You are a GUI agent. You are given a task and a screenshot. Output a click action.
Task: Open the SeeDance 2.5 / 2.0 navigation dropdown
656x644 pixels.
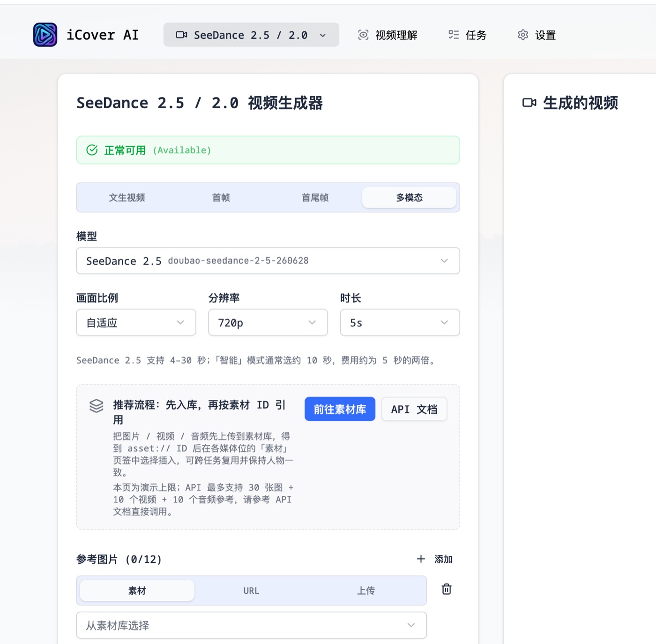pyautogui.click(x=251, y=35)
